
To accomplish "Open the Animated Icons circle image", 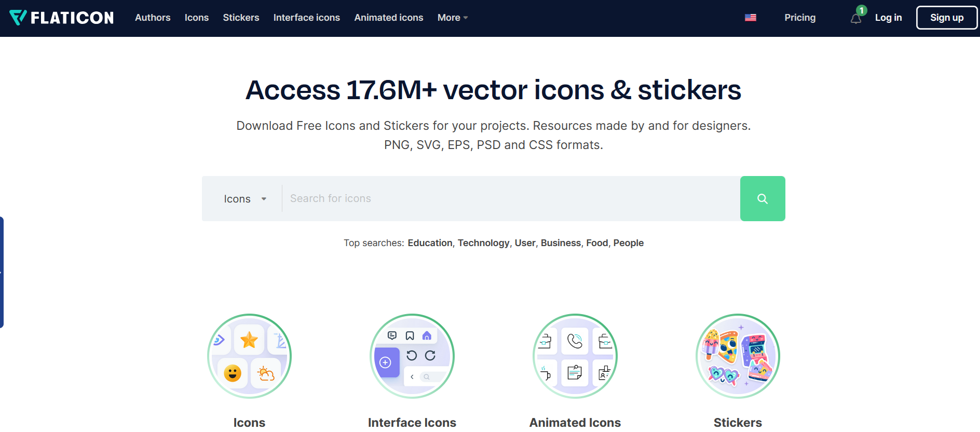I will click(x=575, y=356).
